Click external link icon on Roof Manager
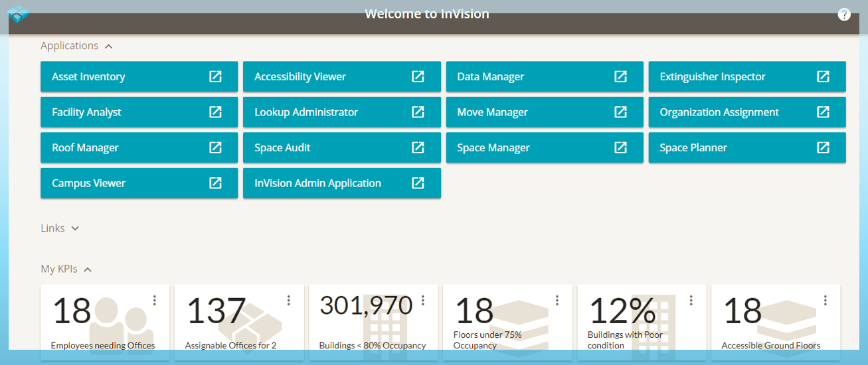Image resolution: width=868 pixels, height=365 pixels. point(215,147)
